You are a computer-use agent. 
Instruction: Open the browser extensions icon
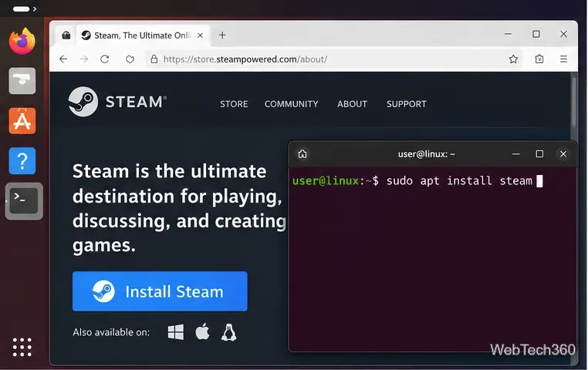539,59
